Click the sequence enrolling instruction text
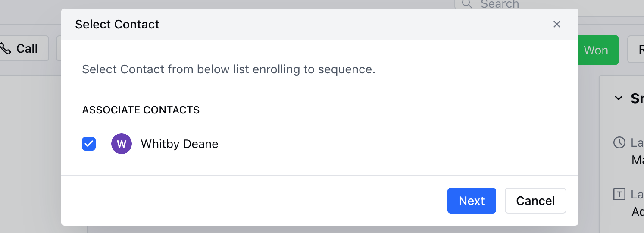 [228, 69]
